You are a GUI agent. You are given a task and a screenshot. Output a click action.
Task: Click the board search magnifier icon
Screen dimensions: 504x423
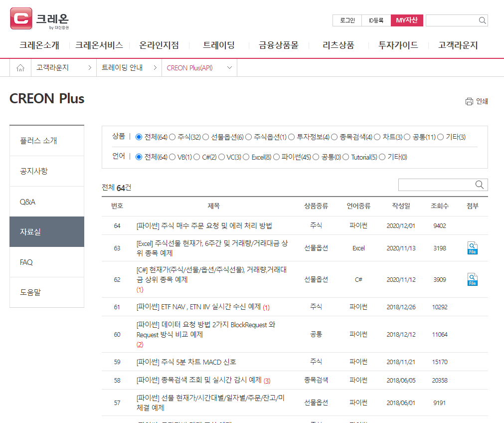479,185
